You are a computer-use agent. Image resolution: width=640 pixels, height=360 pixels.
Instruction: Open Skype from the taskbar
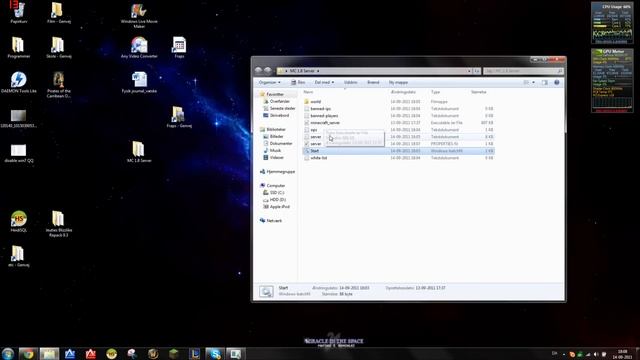tap(215, 353)
